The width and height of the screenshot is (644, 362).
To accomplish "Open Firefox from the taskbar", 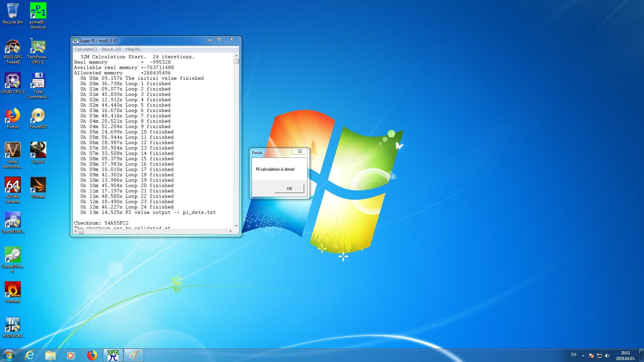I will pyautogui.click(x=92, y=355).
